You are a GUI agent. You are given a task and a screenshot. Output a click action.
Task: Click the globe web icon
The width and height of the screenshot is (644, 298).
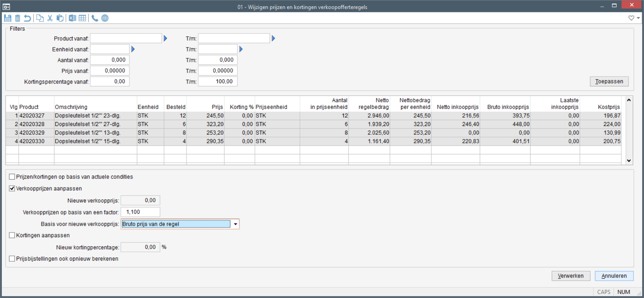click(105, 18)
